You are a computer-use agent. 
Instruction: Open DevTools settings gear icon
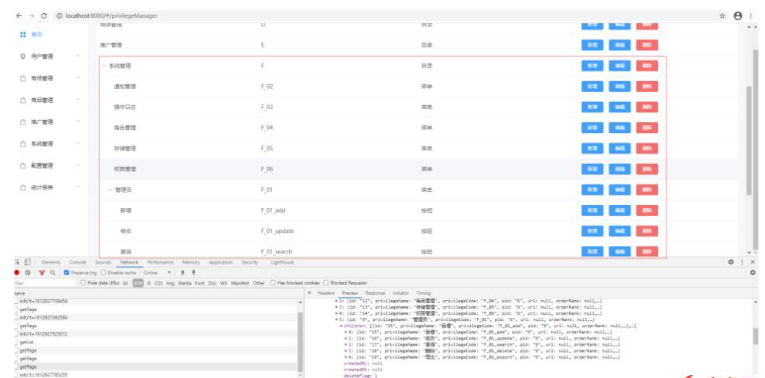pyautogui.click(x=731, y=262)
